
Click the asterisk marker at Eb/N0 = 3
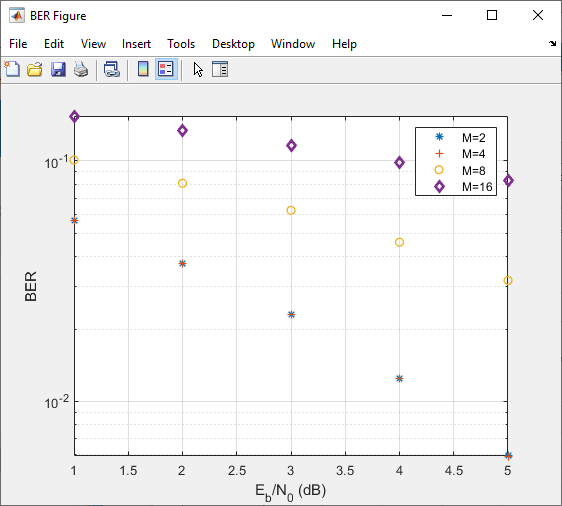[291, 315]
